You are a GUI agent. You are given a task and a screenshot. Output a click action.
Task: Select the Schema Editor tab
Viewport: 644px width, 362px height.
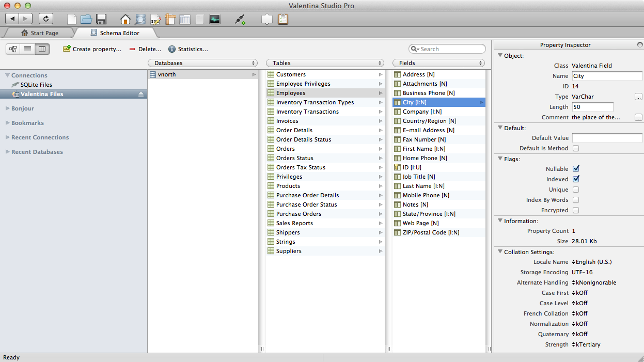[115, 33]
